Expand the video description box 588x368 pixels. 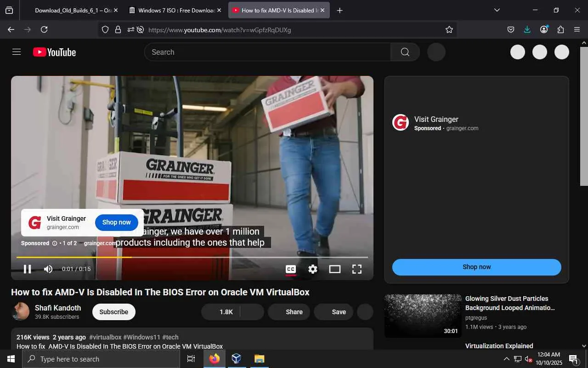point(192,339)
